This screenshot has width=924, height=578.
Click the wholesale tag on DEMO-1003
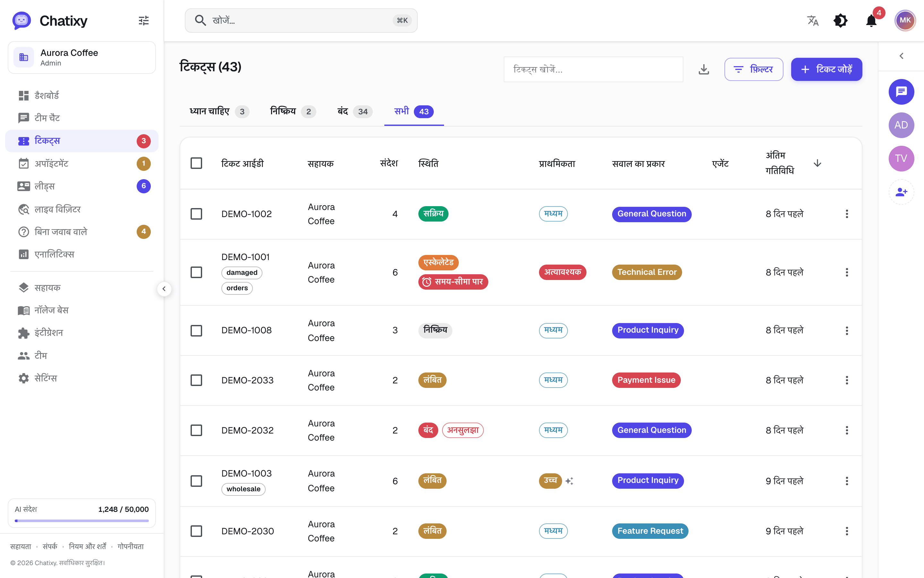243,489
